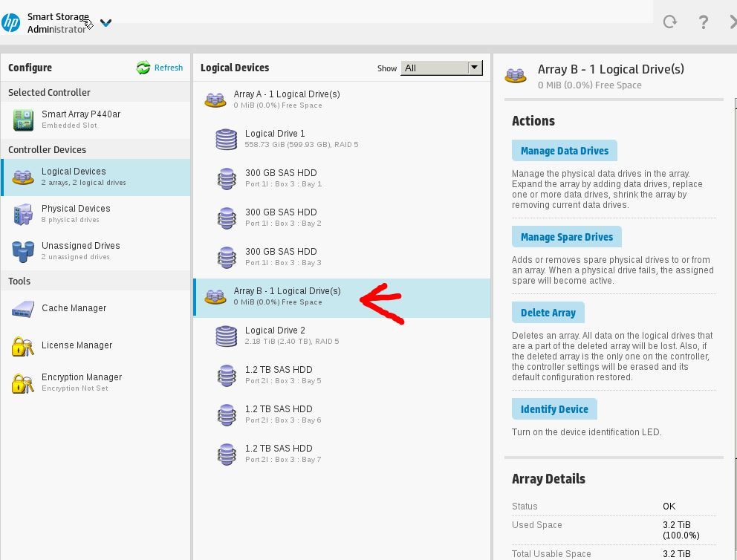Click the Used Space 3.2 TiB value
This screenshot has height=560, width=737.
pyautogui.click(x=681, y=530)
